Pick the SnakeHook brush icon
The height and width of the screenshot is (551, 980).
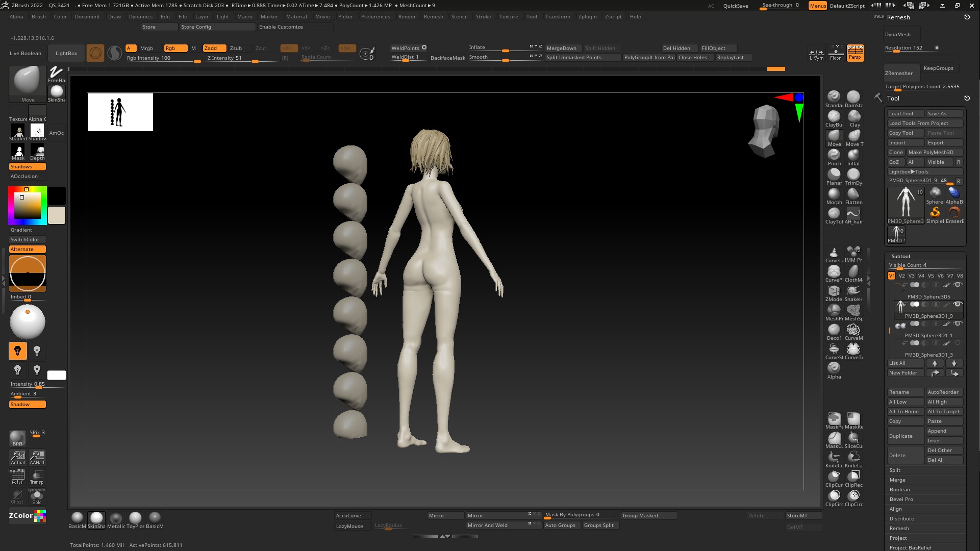click(x=853, y=291)
